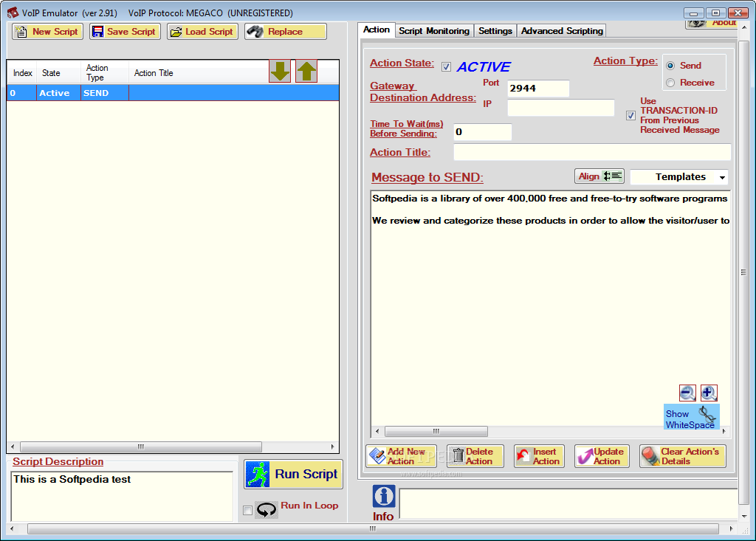756x541 pixels.
Task: Click the Info message output box
Action: pos(568,504)
